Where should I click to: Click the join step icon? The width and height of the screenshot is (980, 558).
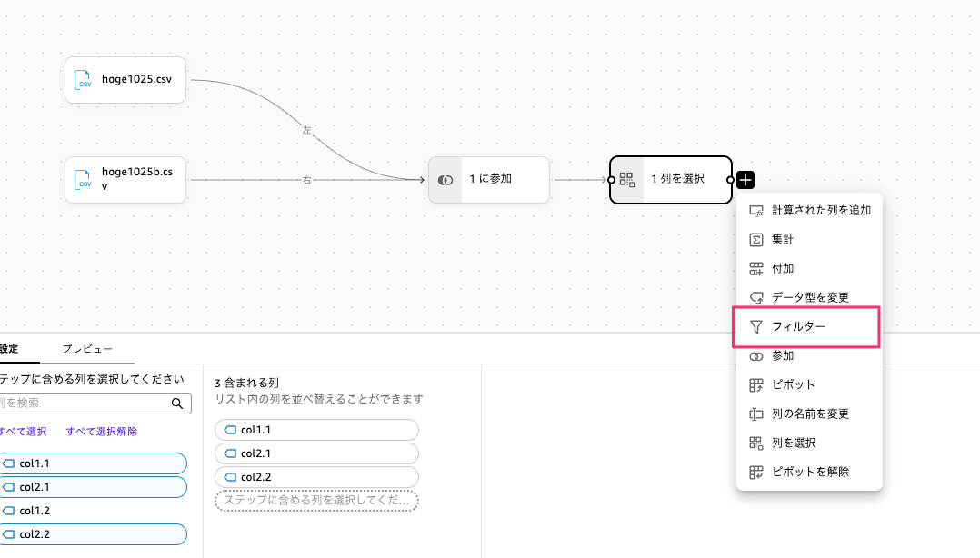[x=445, y=180]
